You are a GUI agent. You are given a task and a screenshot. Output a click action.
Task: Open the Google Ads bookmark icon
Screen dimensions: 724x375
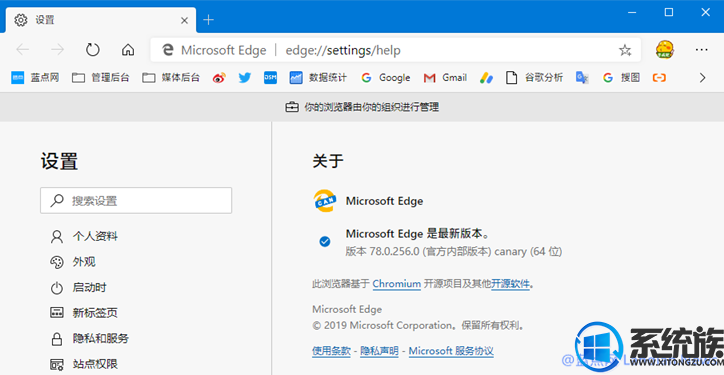486,78
